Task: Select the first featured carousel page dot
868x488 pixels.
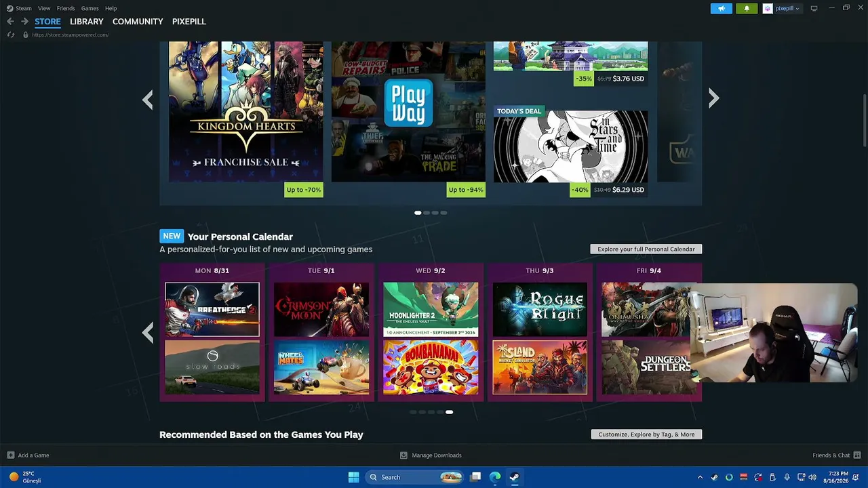Action: coord(418,213)
